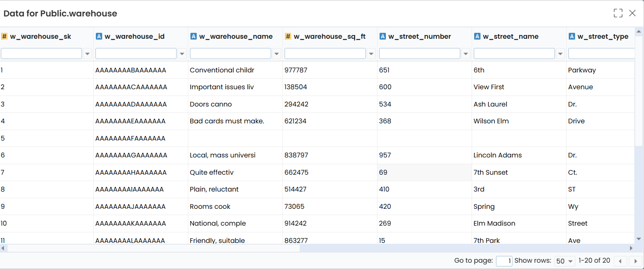This screenshot has height=269, width=644.
Task: Click vertical scrollbar up arrow
Action: pos(639,32)
